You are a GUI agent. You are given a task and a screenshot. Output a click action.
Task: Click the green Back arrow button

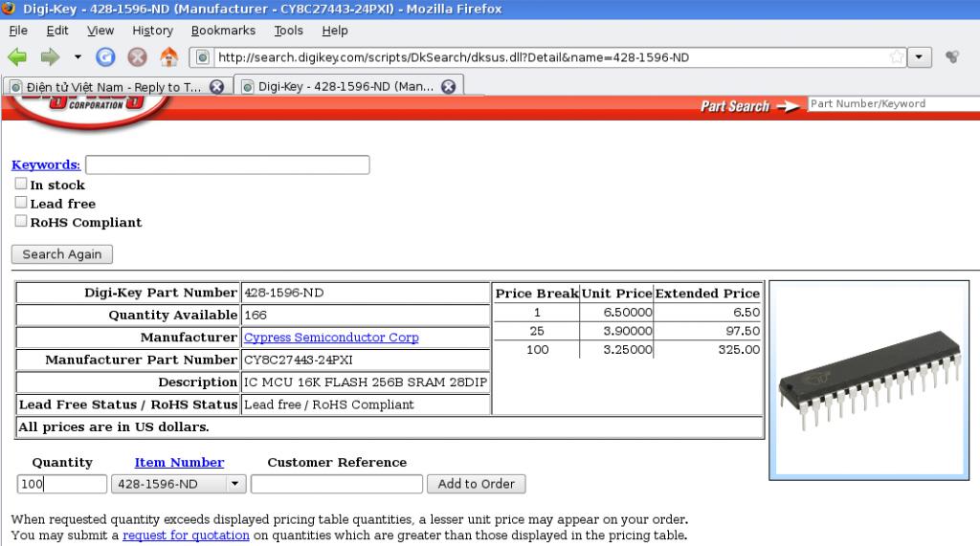[17, 57]
